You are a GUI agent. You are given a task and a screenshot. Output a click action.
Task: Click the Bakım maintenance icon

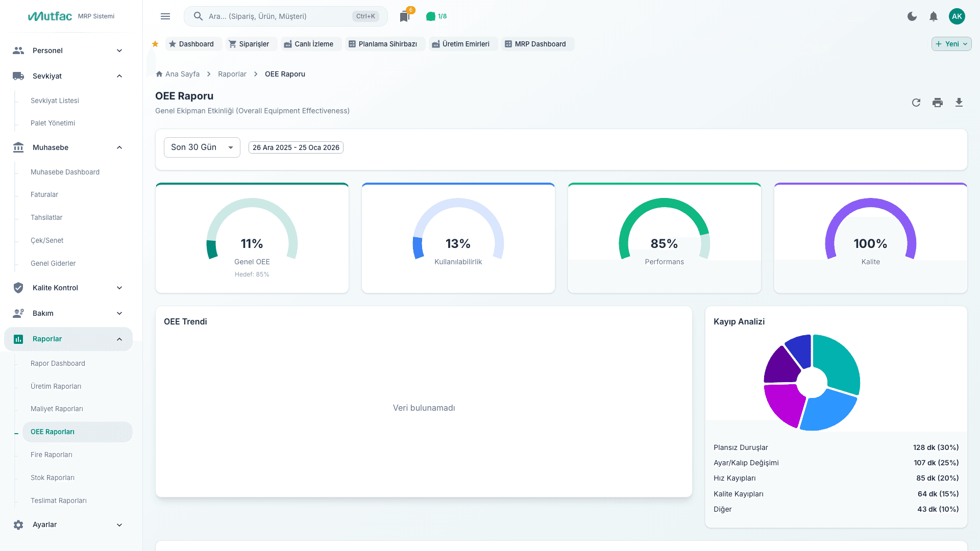click(x=18, y=313)
